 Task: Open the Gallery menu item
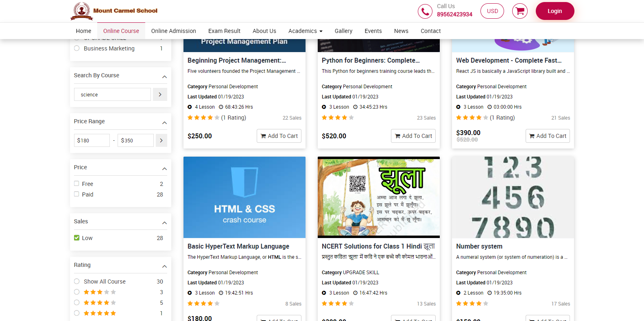343,31
